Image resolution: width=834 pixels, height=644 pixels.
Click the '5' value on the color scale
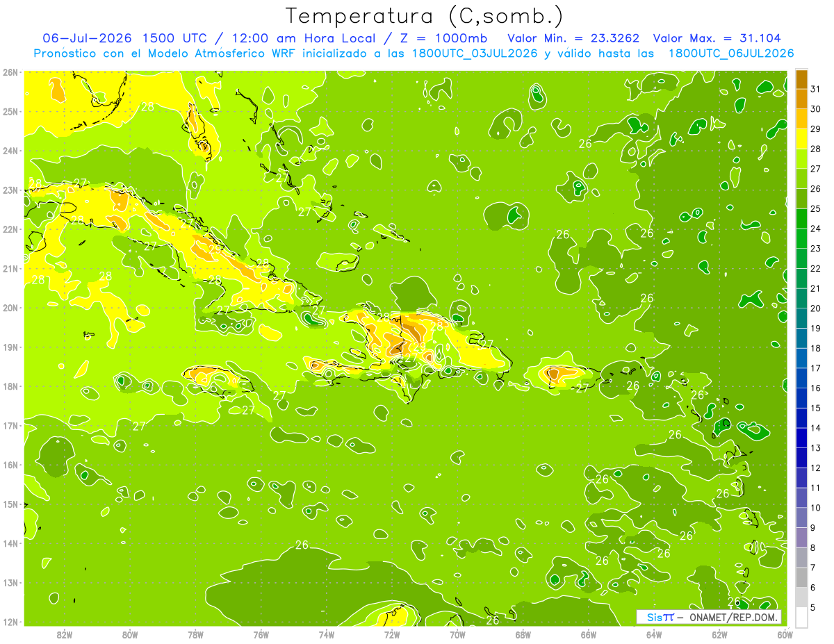(x=813, y=608)
